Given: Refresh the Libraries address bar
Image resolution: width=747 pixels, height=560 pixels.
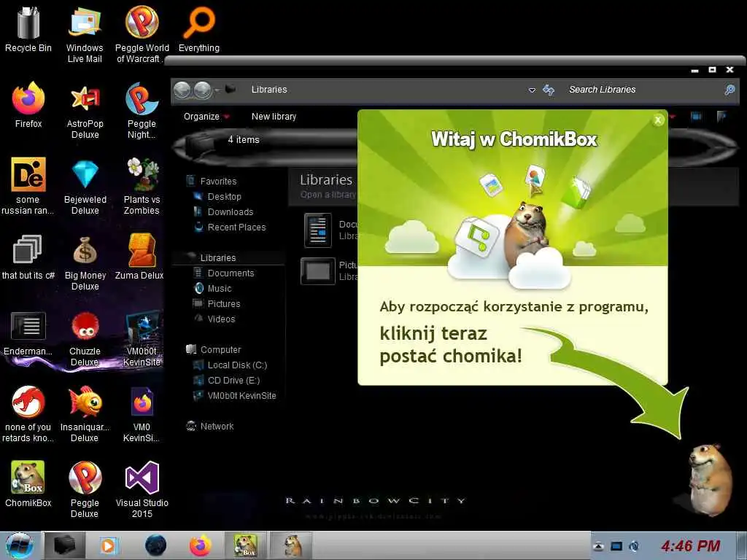Looking at the screenshot, I should [549, 90].
